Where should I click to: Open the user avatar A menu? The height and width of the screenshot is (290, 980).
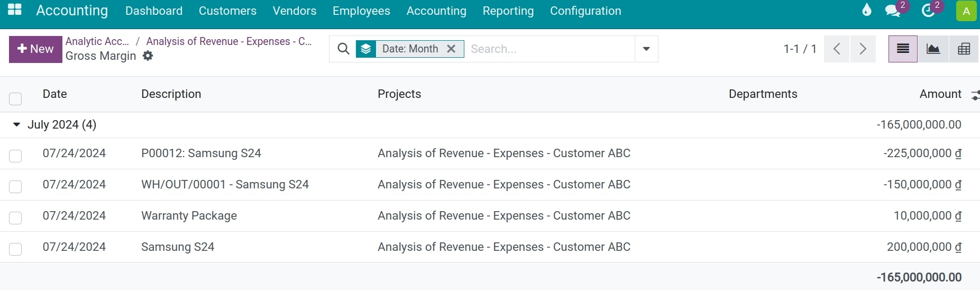tap(966, 11)
